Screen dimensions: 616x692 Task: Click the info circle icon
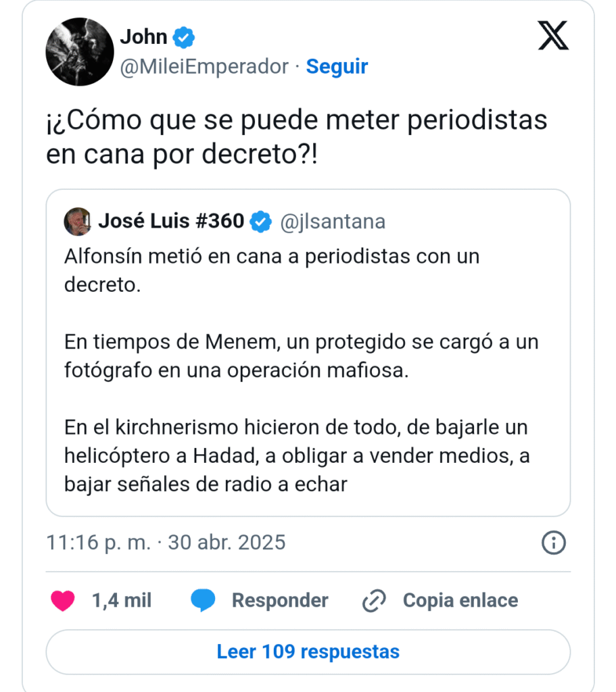coord(553,542)
